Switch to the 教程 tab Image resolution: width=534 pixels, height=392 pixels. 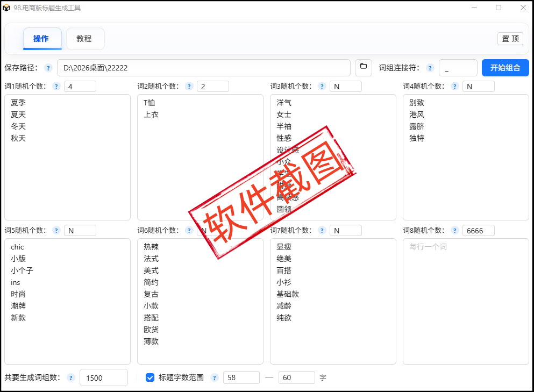click(84, 39)
